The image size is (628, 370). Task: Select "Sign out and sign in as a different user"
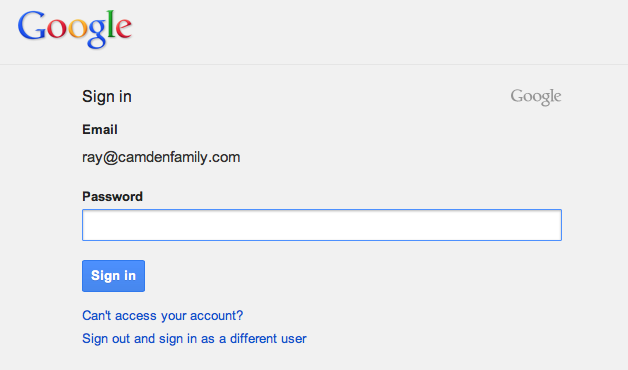coord(194,339)
